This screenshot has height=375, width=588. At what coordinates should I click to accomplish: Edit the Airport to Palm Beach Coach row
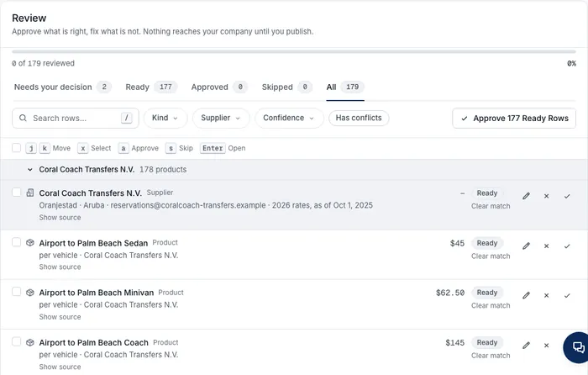(526, 346)
